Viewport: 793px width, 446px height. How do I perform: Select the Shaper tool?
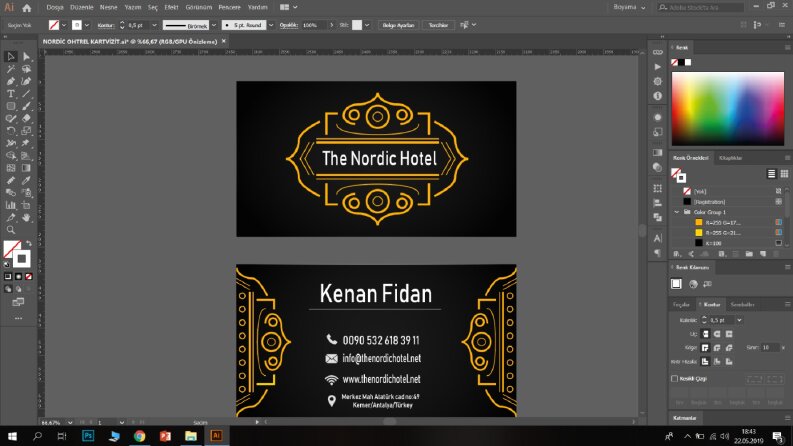point(11,118)
